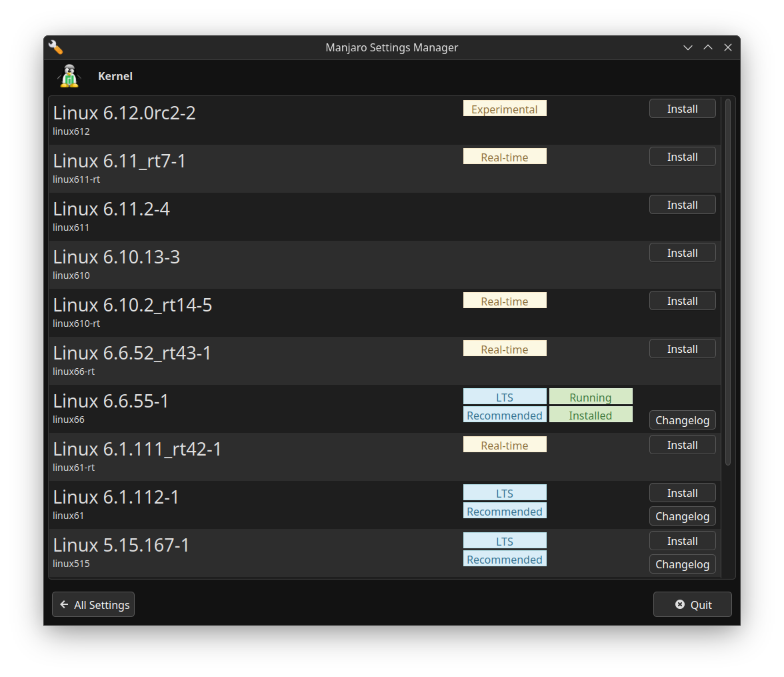Click the Real-time badge for linux61-rt
Image resolution: width=784 pixels, height=677 pixels.
coord(505,445)
